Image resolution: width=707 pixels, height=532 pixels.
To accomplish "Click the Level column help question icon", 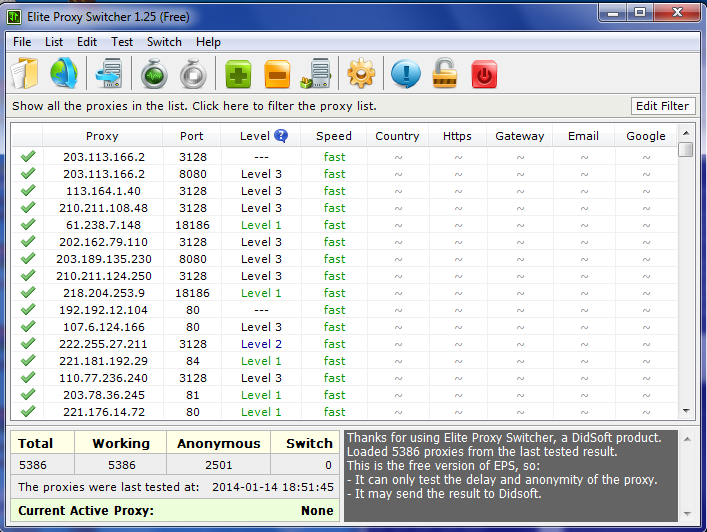I will [280, 135].
